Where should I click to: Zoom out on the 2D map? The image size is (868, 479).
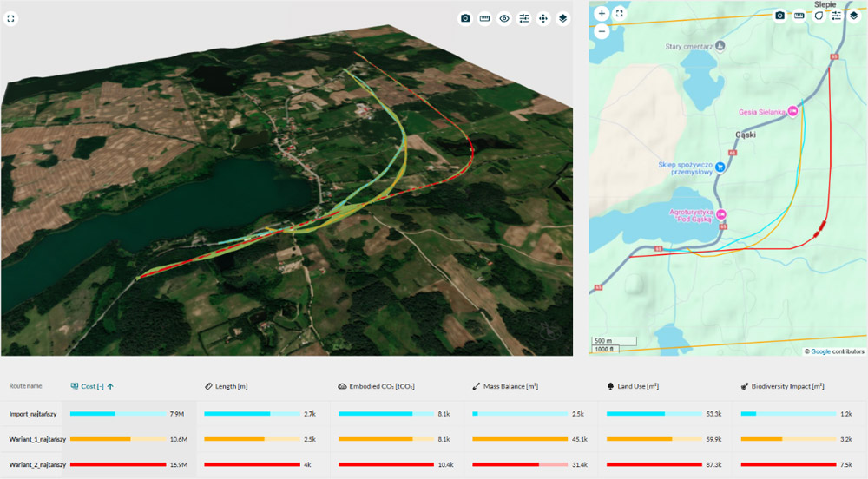click(602, 31)
